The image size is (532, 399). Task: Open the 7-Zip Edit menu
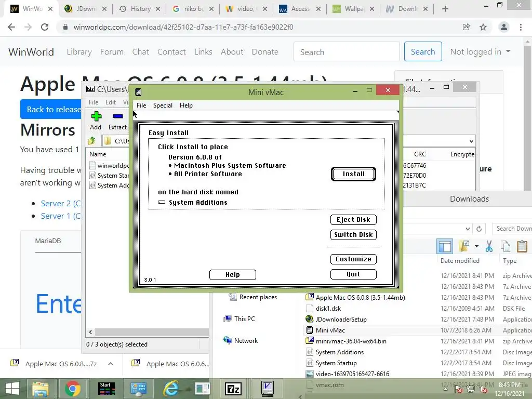coord(111,102)
